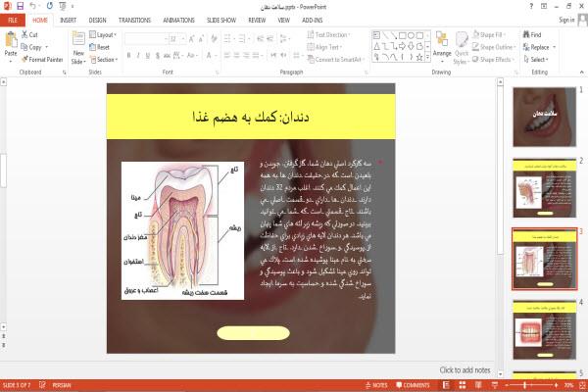Switch to the ANIMATIONS tab

click(179, 21)
